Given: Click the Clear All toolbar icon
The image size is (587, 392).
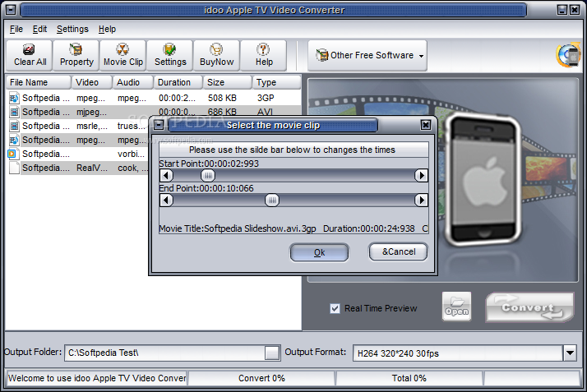Looking at the screenshot, I should (30, 55).
